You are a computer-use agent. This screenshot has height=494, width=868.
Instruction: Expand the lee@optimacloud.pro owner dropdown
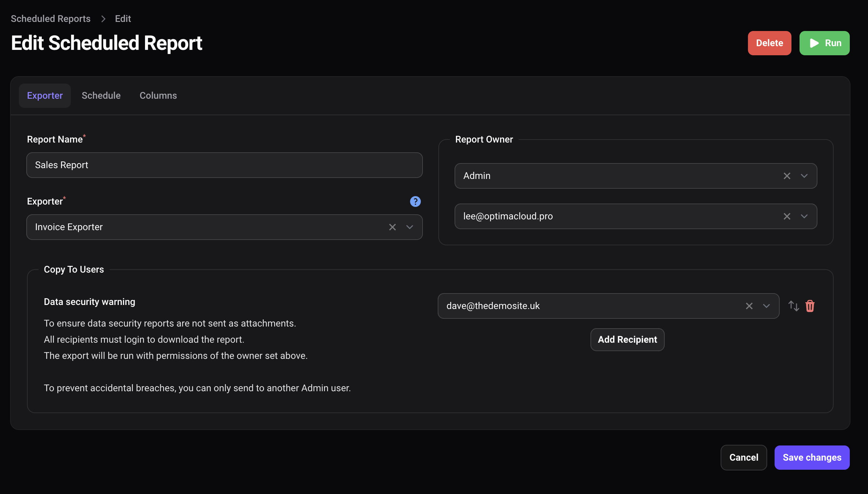click(804, 216)
